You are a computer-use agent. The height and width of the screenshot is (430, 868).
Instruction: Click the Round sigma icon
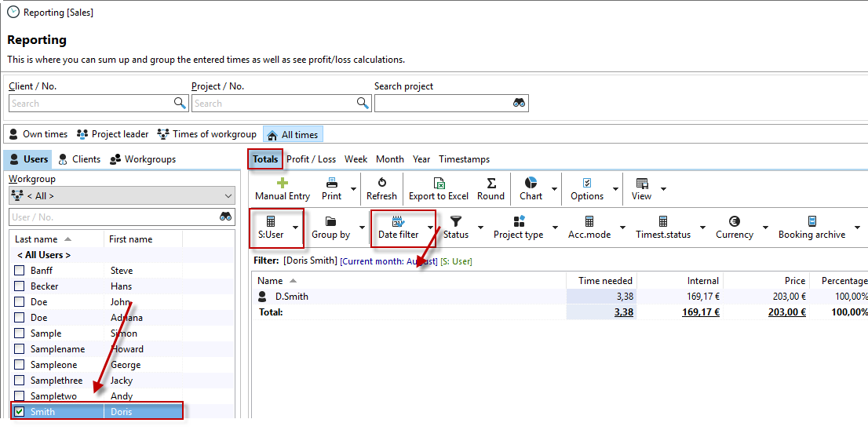point(491,183)
